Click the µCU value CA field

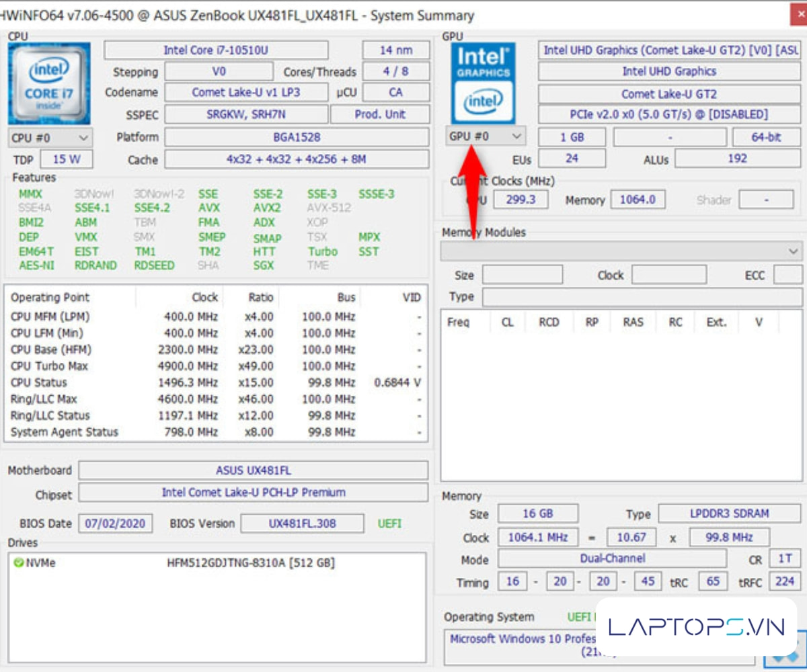pyautogui.click(x=395, y=93)
